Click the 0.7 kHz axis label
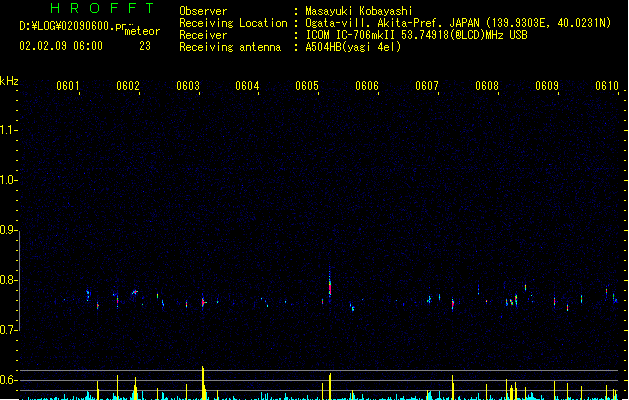The height and width of the screenshot is (400, 629). 8,330
